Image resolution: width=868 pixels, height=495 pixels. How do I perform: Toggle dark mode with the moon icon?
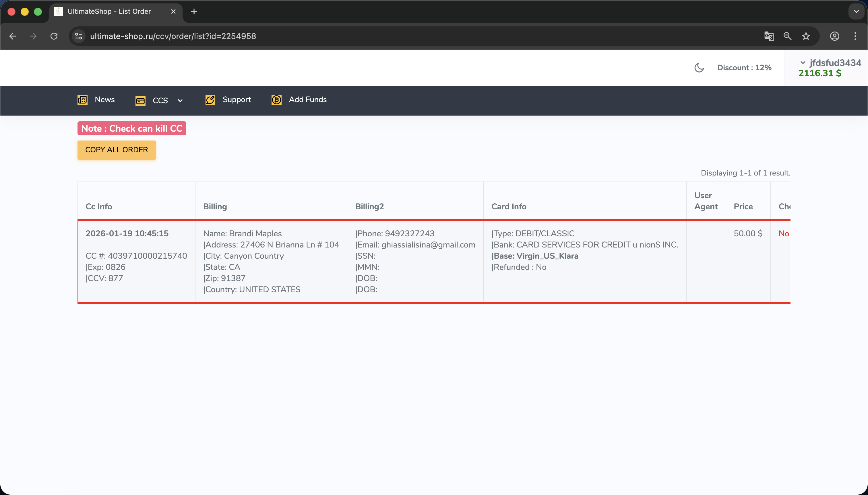click(x=699, y=68)
